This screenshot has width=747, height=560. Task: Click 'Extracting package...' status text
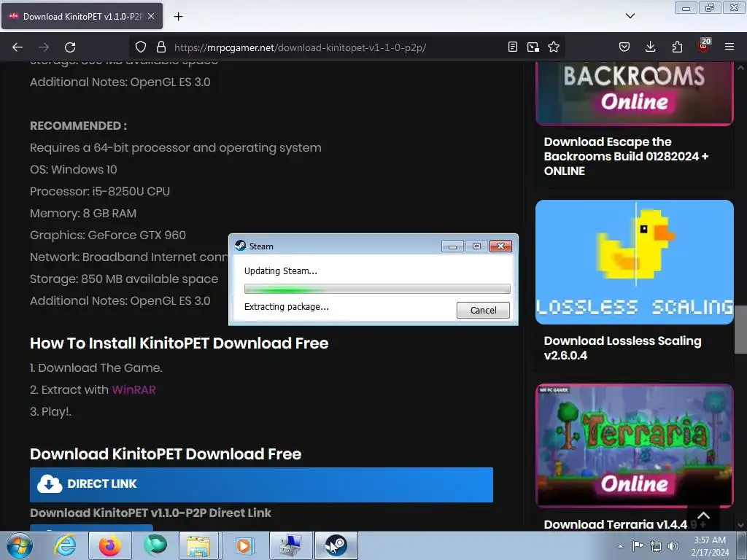[286, 307]
